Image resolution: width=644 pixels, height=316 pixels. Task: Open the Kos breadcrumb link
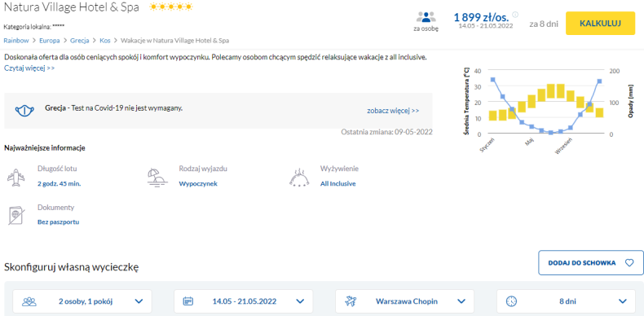pyautogui.click(x=104, y=40)
